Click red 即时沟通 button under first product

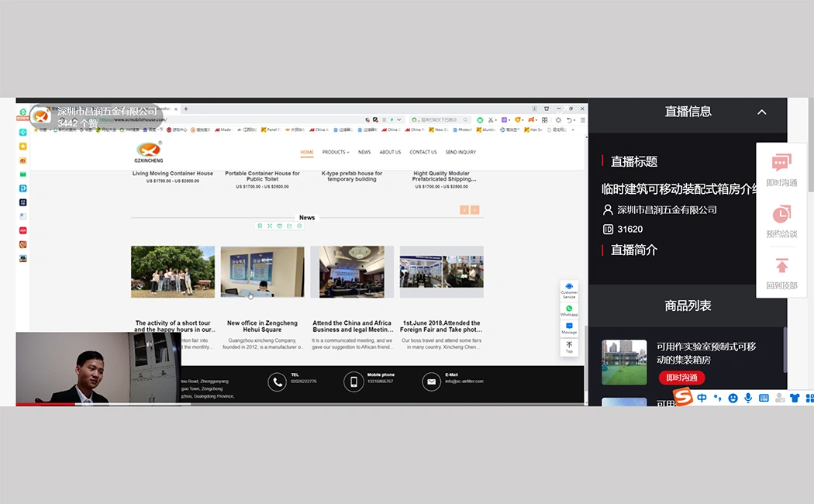[681, 378]
